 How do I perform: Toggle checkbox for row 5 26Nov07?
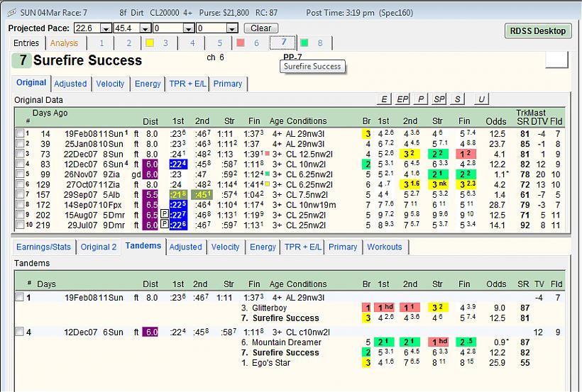coord(20,174)
